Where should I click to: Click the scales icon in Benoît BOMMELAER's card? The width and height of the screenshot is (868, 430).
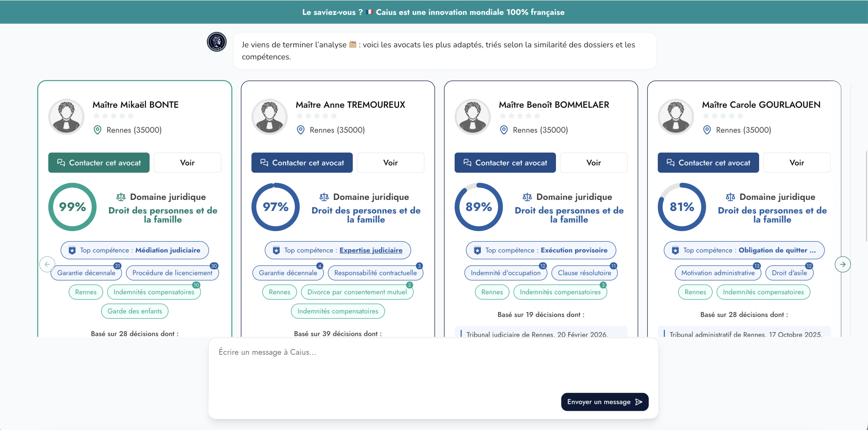pos(527,197)
